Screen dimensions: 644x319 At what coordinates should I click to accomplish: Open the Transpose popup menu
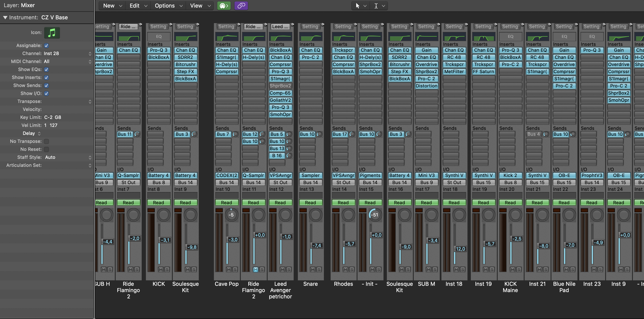[x=68, y=101]
